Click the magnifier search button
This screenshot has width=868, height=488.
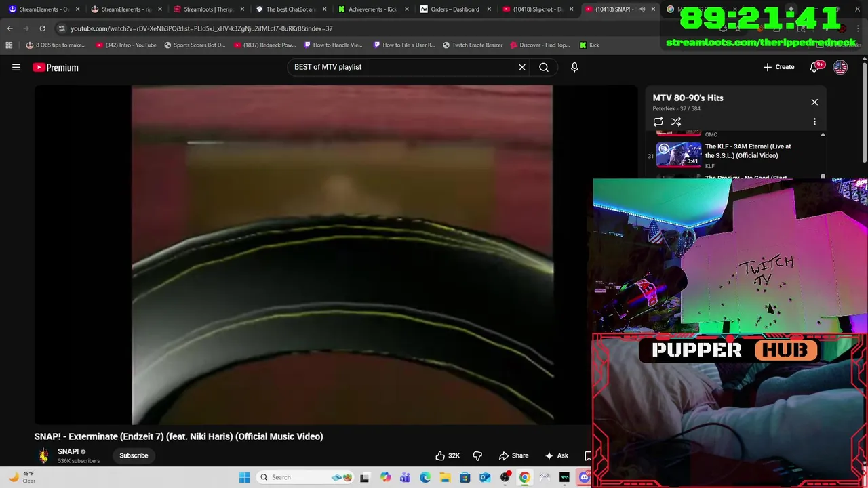[x=544, y=67]
